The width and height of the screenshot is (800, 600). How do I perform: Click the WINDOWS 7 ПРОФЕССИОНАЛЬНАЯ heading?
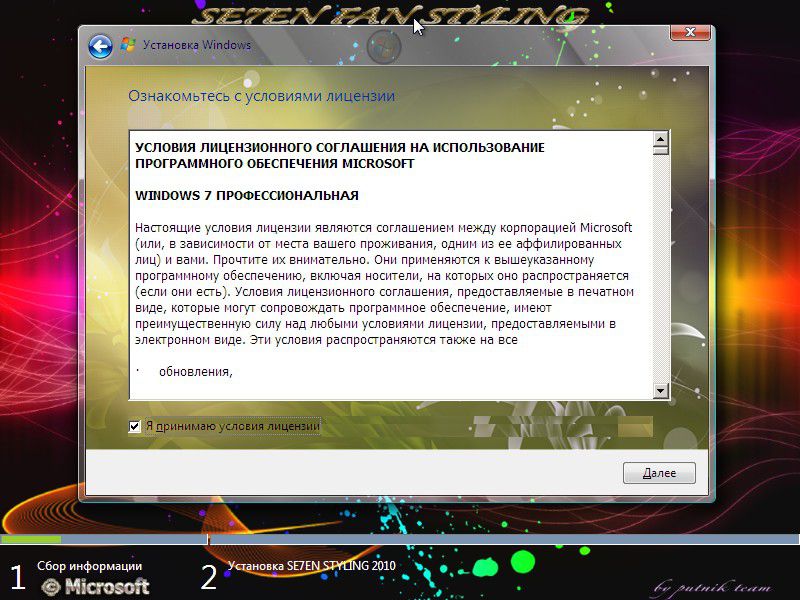pos(247,195)
